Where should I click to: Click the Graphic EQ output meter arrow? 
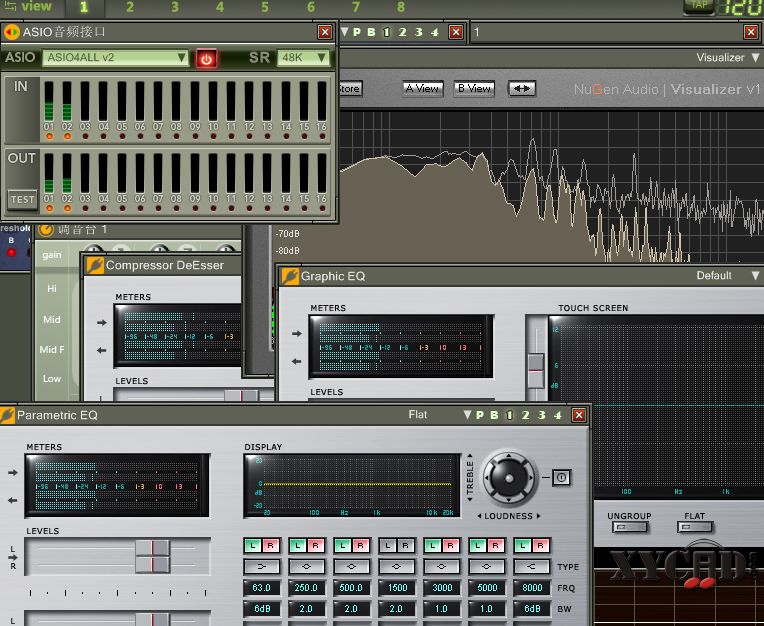click(x=297, y=361)
